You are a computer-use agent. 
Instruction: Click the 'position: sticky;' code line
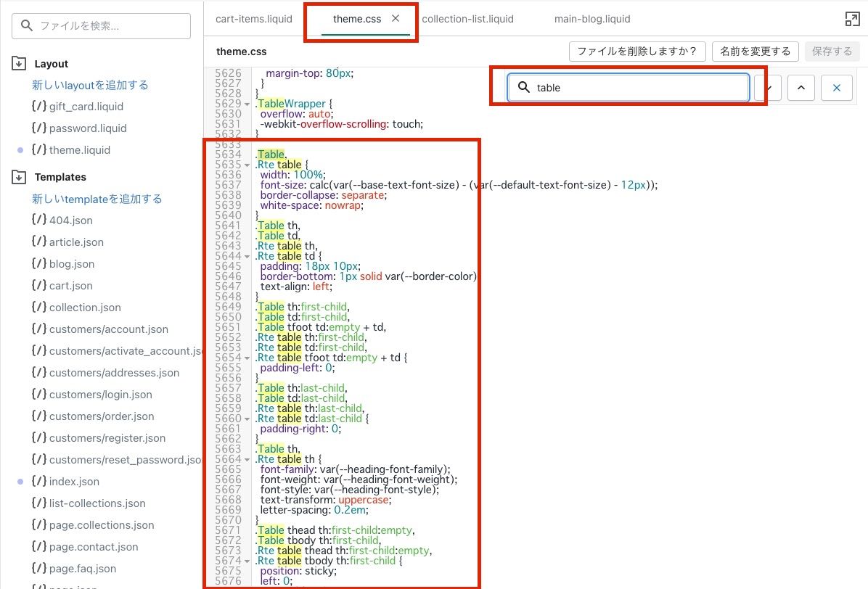[298, 571]
